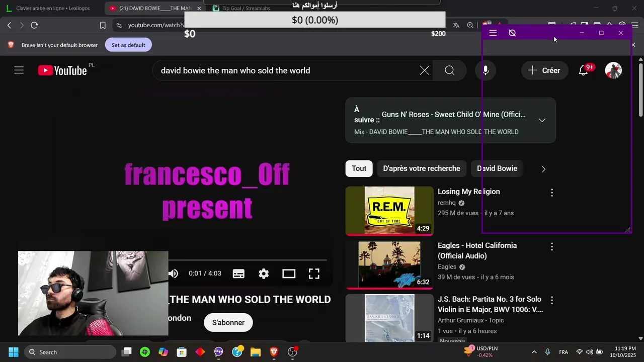Open Windows Start menu
This screenshot has height=362, width=644.
pyautogui.click(x=14, y=352)
